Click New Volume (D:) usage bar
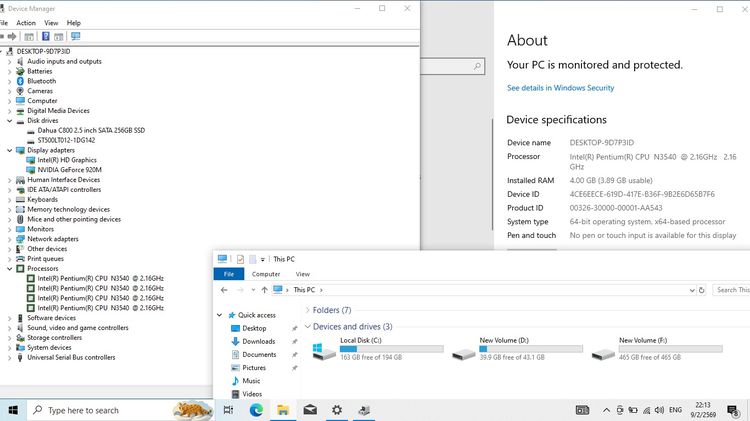 coord(531,349)
